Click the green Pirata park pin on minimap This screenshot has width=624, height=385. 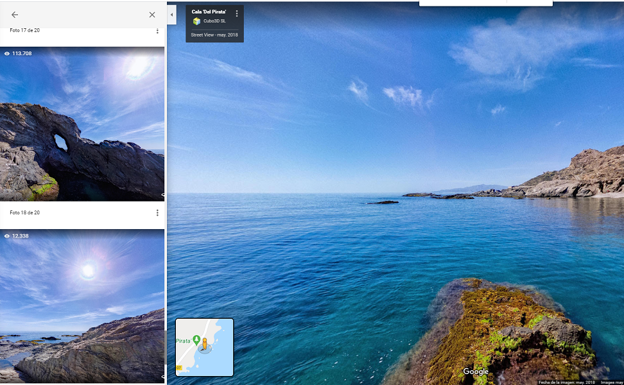(196, 340)
